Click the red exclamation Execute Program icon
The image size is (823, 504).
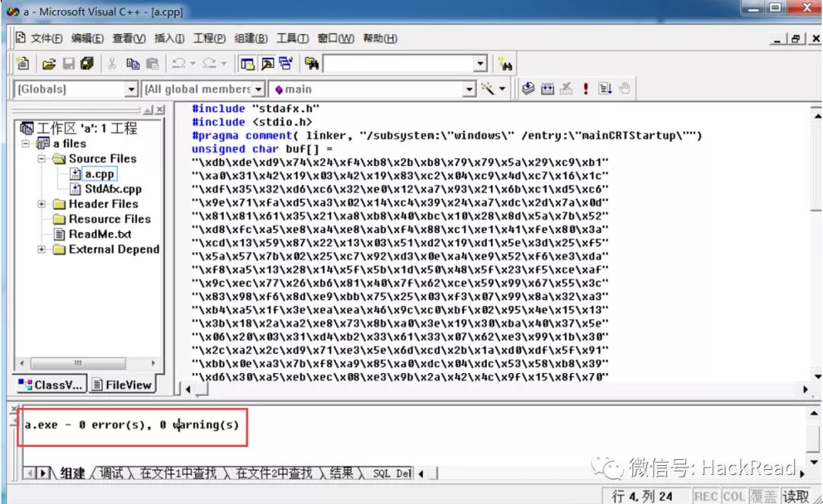click(x=585, y=88)
